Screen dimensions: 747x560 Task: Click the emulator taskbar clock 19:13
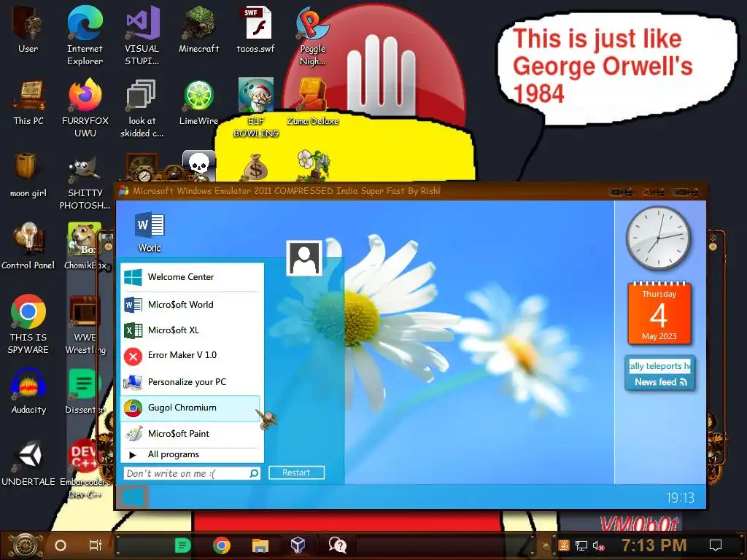[x=680, y=498]
